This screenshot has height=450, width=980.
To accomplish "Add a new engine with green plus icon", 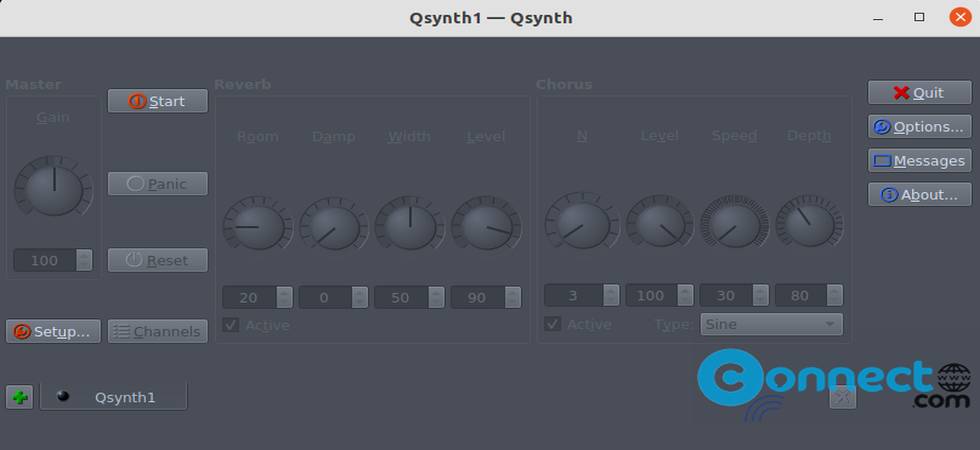I will click(x=19, y=397).
